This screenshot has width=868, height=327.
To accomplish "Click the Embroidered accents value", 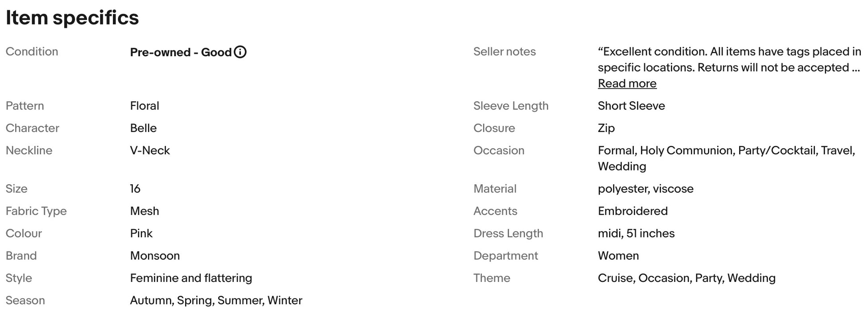I will [632, 211].
